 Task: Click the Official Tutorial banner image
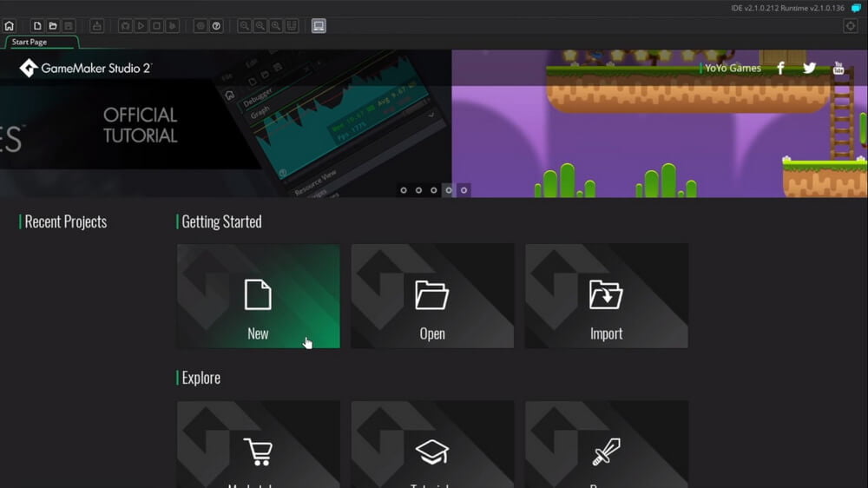(x=226, y=124)
